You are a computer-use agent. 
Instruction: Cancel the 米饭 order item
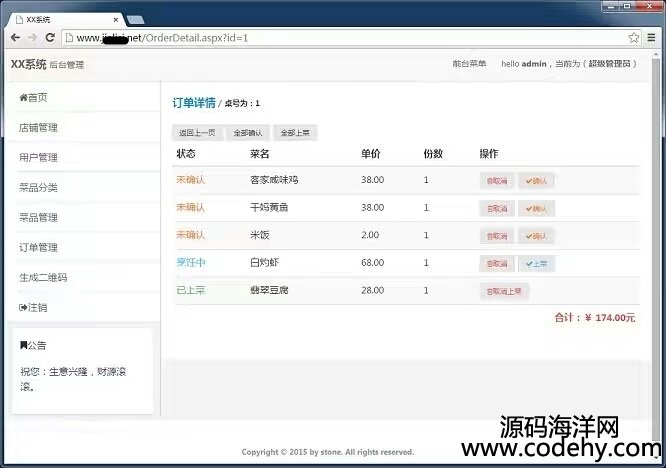[497, 236]
